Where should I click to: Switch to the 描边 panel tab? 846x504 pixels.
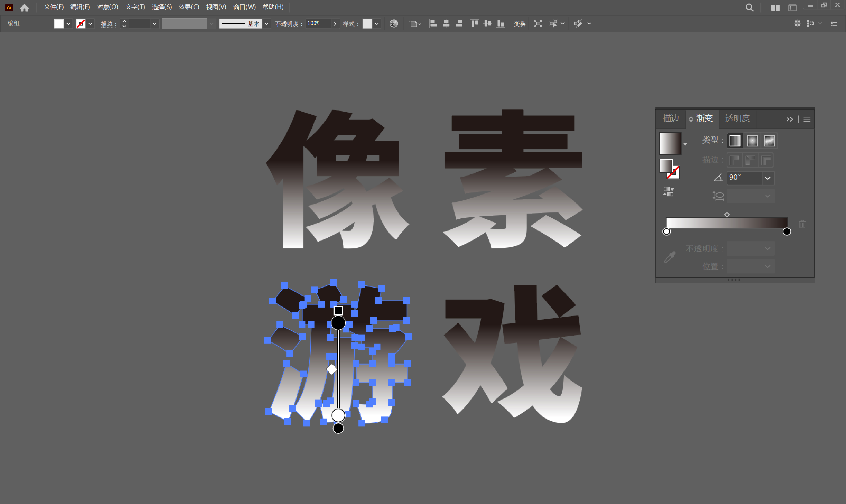pyautogui.click(x=671, y=119)
